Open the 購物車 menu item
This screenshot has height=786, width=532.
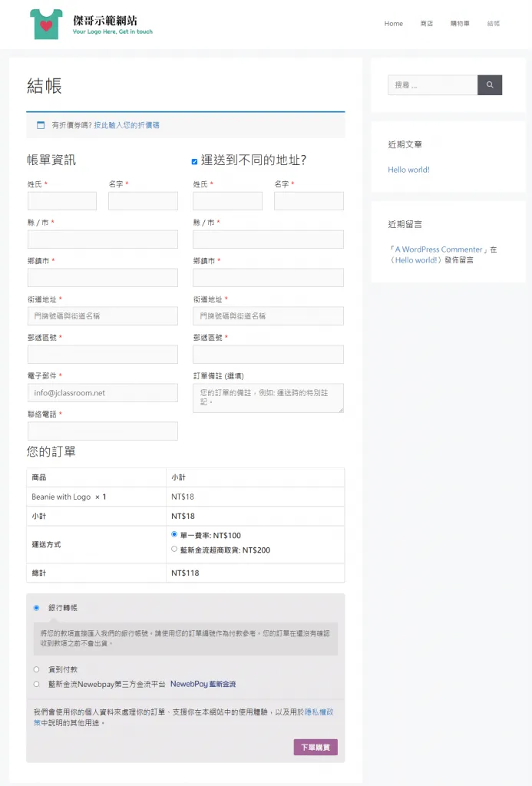460,24
